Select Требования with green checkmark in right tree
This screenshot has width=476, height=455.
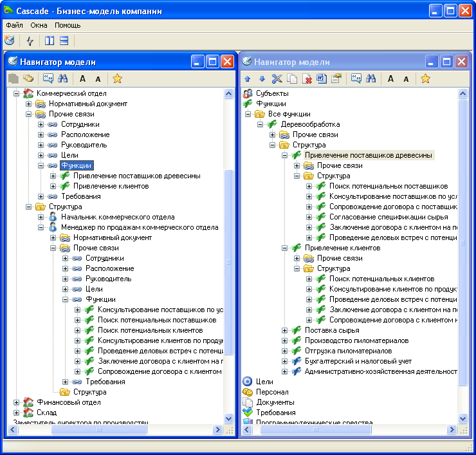(276, 413)
